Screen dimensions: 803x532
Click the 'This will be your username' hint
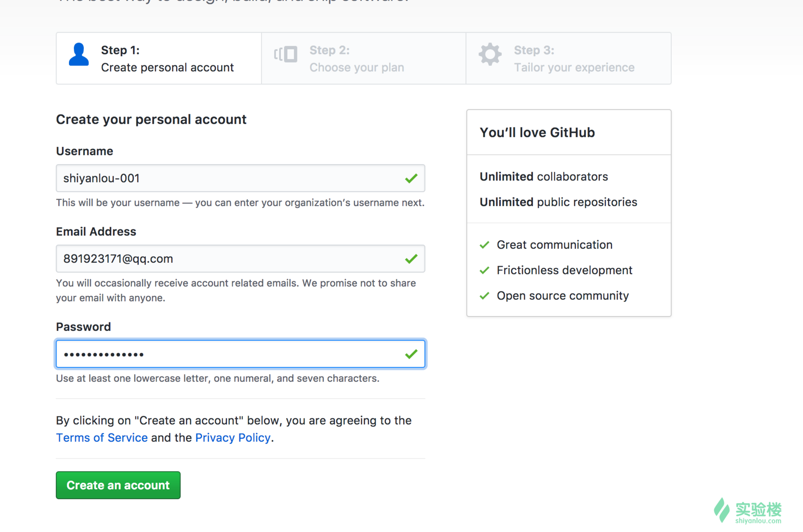tap(240, 203)
